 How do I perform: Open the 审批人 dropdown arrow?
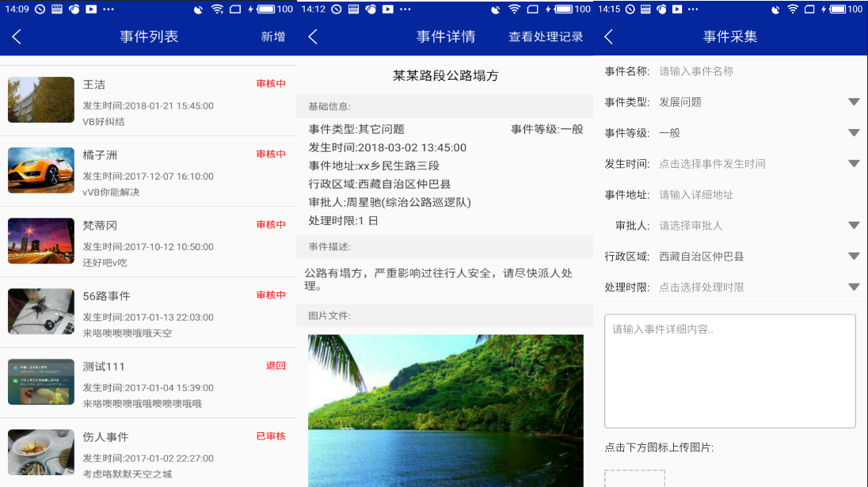[854, 225]
